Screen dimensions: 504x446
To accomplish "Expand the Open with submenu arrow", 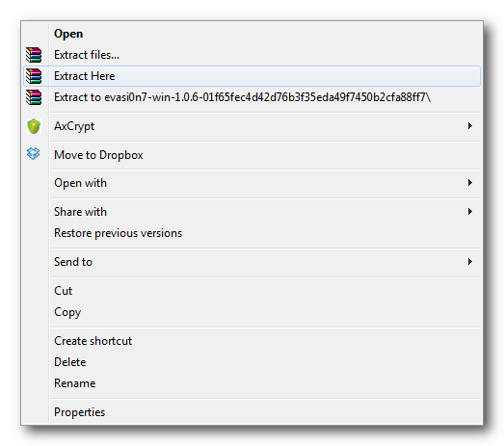I will tap(470, 183).
